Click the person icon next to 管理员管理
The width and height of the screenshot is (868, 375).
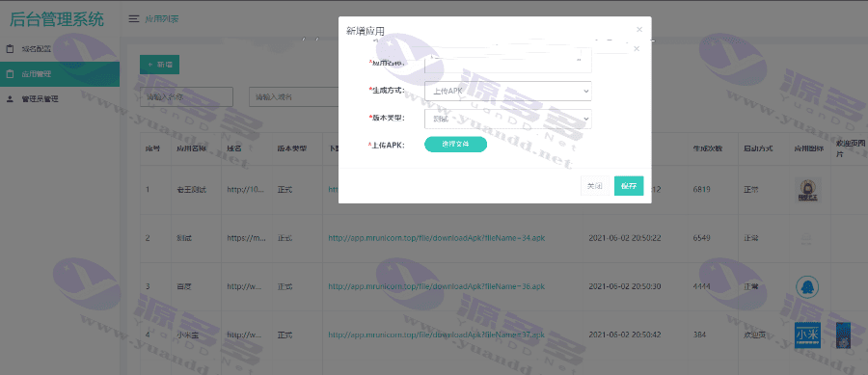click(x=10, y=99)
